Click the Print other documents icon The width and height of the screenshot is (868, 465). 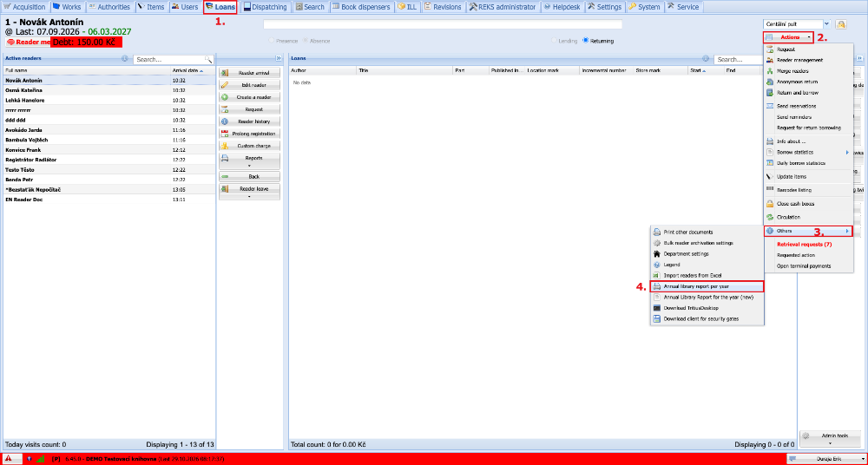(656, 232)
